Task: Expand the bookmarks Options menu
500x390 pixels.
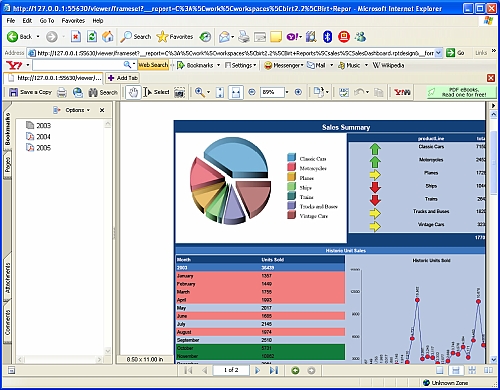Action: [72, 110]
